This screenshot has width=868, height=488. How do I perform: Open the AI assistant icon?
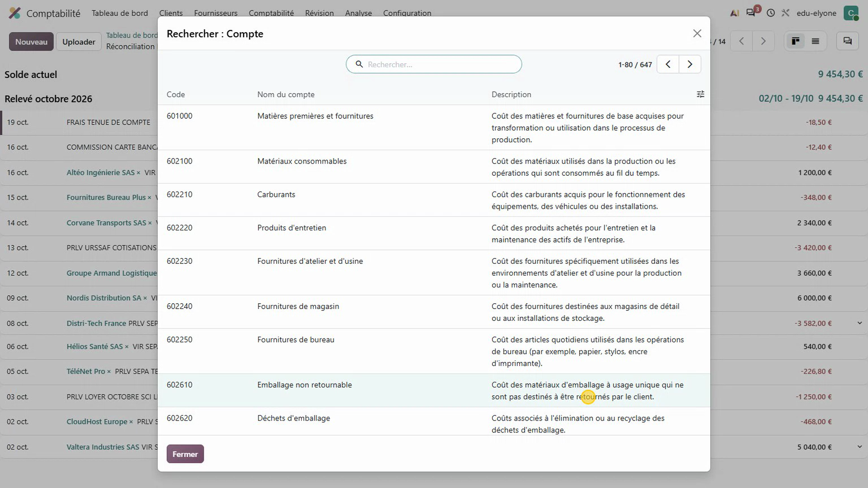click(x=735, y=13)
